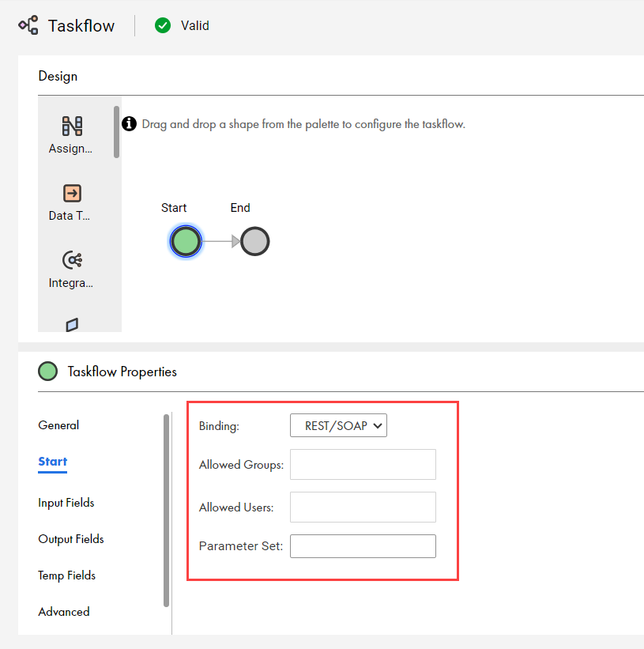
Task: Click the Allowed Groups input field
Action: [x=363, y=464]
